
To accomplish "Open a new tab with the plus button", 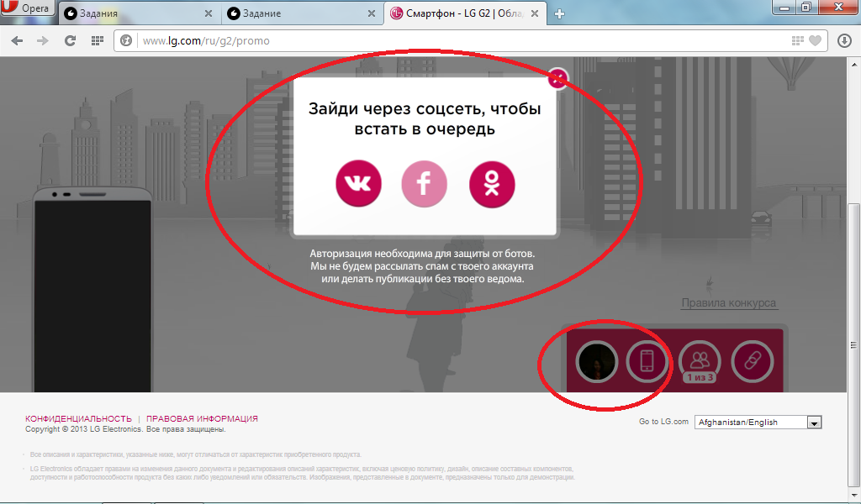I will [x=559, y=13].
